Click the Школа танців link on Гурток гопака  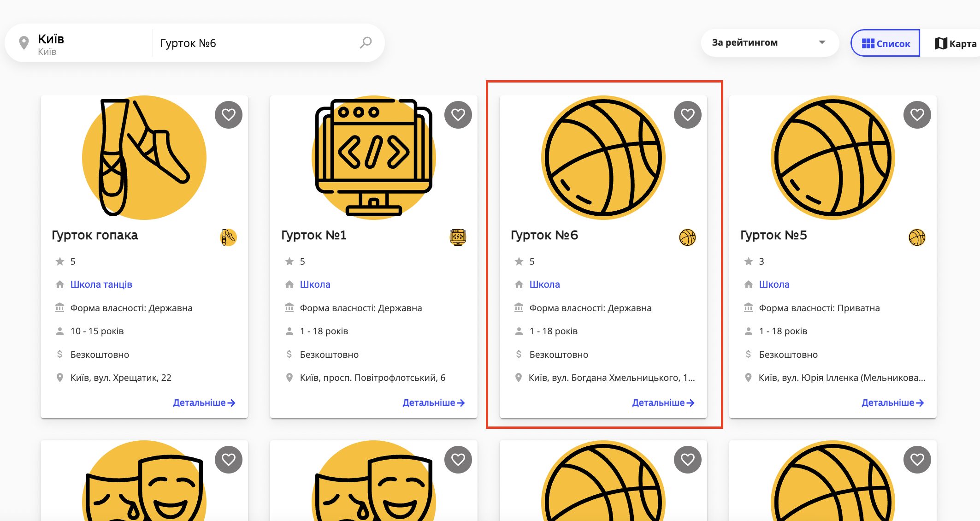click(x=101, y=284)
